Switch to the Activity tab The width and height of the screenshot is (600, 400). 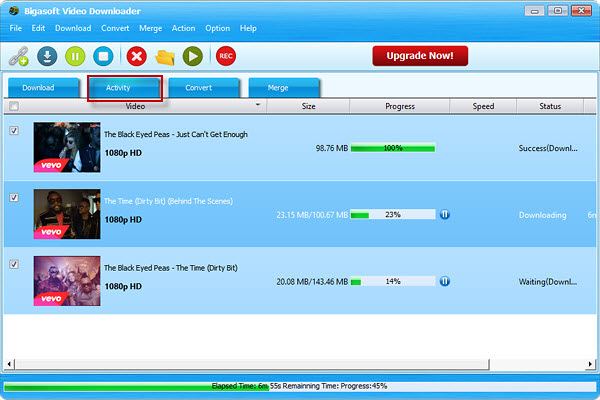(x=124, y=88)
